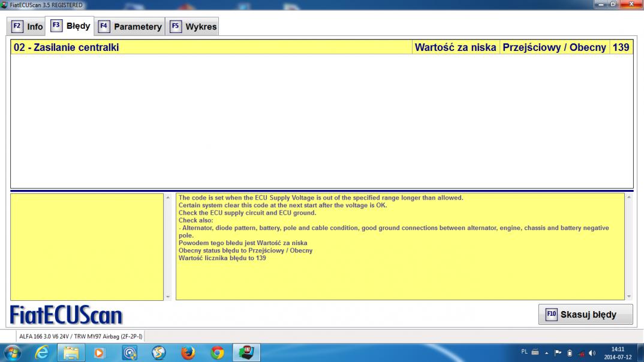
Task: Click scroll-up arrow of the left yellow panel
Action: 167,198
